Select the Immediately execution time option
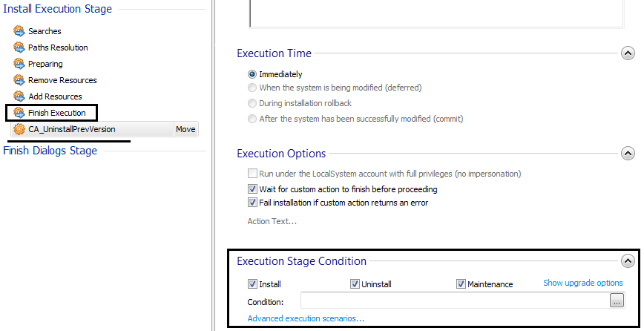Viewport: 644px width, 331px height. [x=253, y=74]
